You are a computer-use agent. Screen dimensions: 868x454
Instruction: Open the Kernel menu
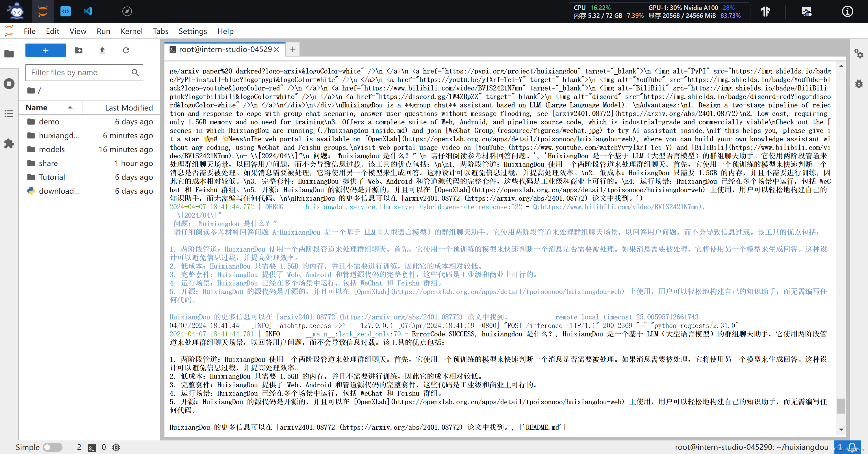click(x=131, y=31)
